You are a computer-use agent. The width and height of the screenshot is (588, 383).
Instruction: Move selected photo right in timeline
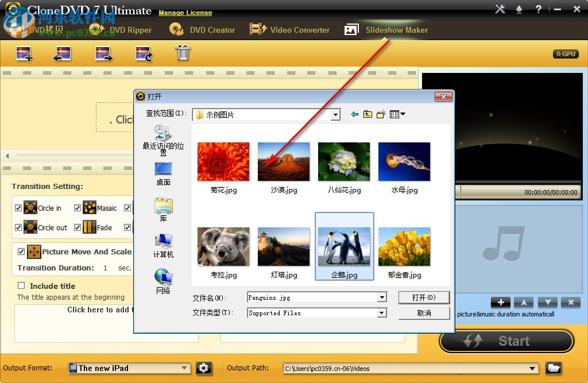point(102,53)
